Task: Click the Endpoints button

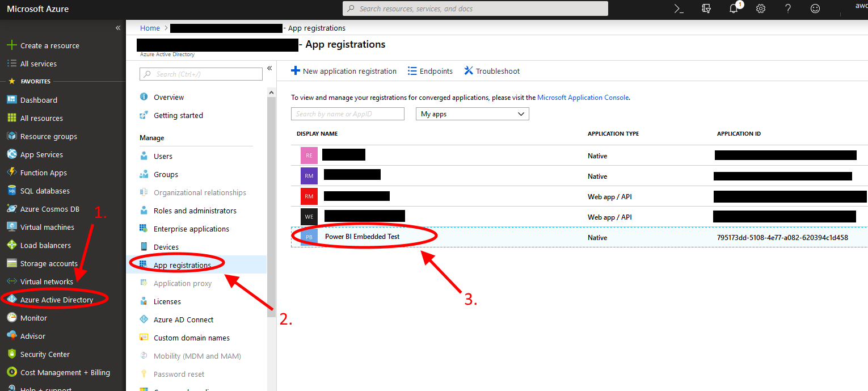Action: (x=430, y=71)
